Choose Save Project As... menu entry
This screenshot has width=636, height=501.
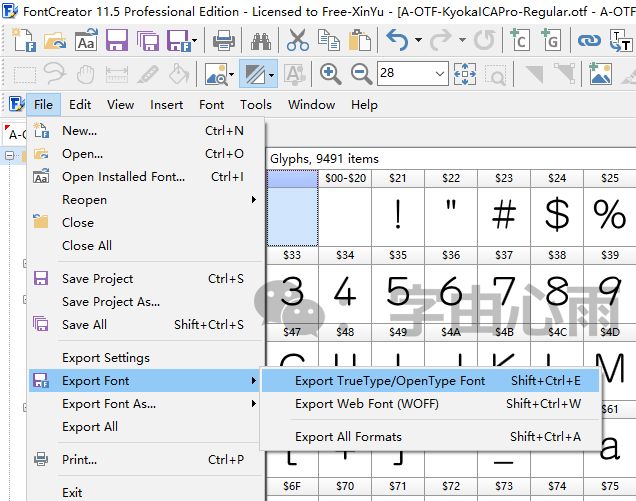[x=146, y=302]
